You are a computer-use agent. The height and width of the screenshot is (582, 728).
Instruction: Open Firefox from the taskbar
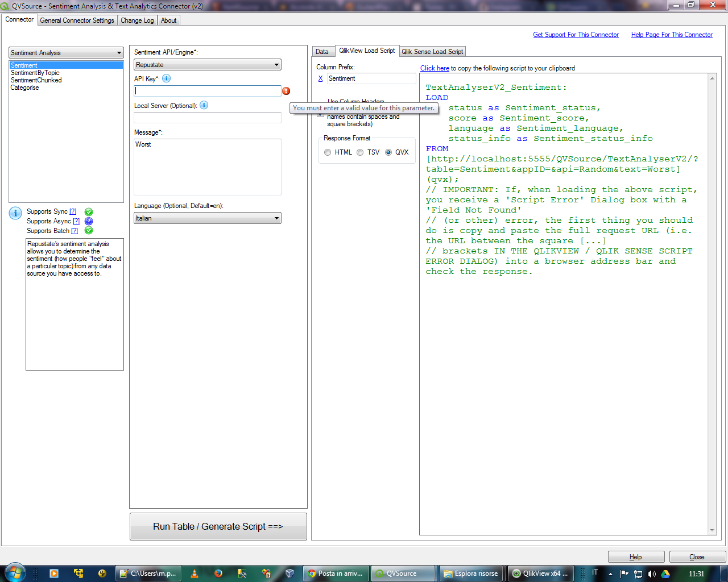(x=218, y=573)
